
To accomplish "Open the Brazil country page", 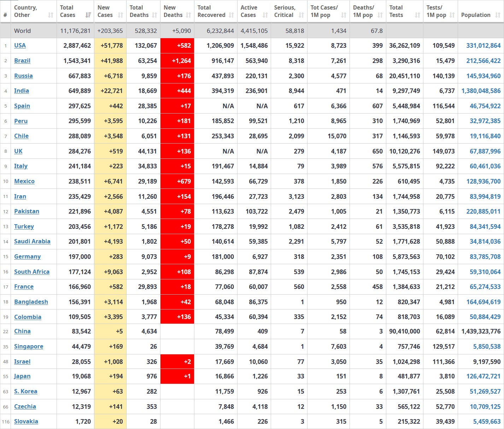I will coord(22,60).
